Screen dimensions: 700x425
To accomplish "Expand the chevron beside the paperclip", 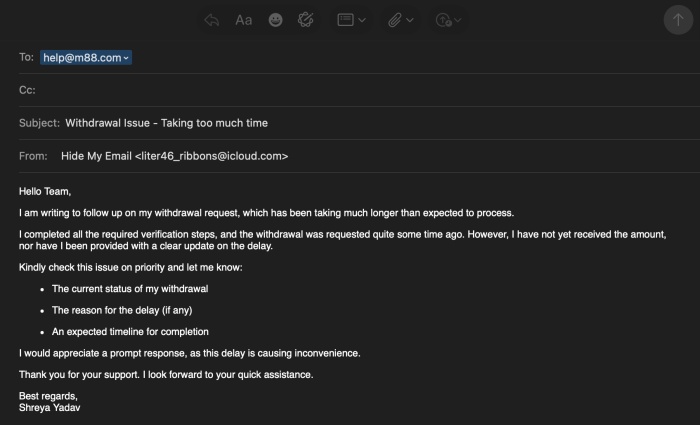I will [x=410, y=20].
